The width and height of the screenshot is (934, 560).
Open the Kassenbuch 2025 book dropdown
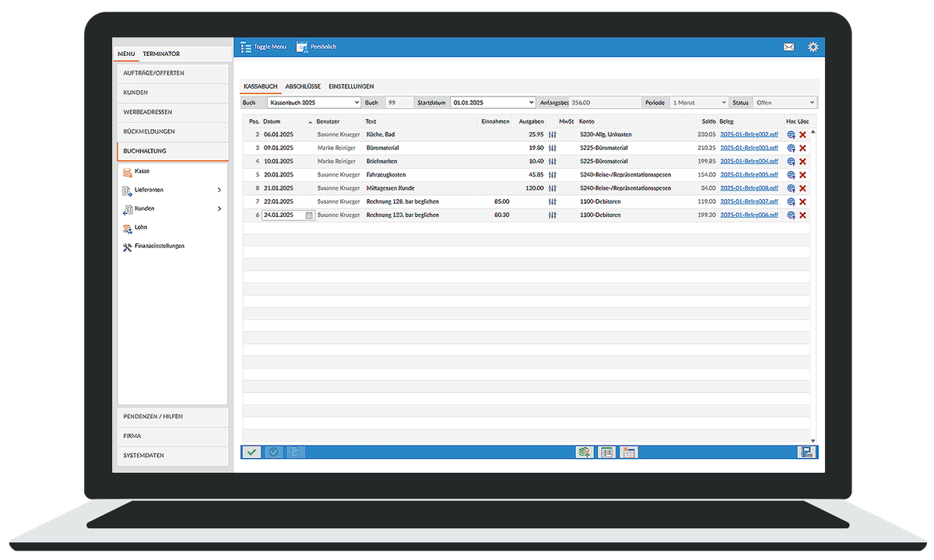[314, 103]
